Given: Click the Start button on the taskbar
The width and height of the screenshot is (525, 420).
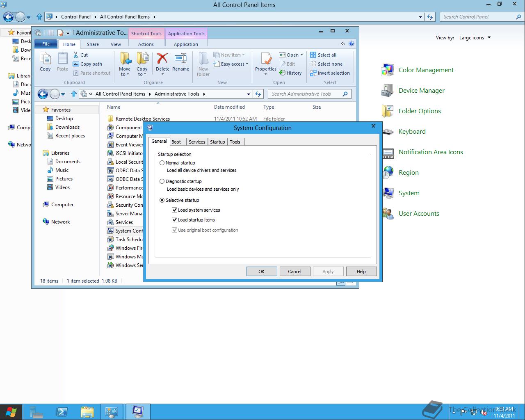Looking at the screenshot, I should 11,412.
